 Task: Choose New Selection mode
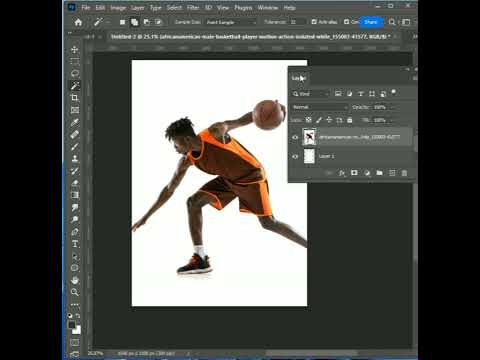coord(123,22)
